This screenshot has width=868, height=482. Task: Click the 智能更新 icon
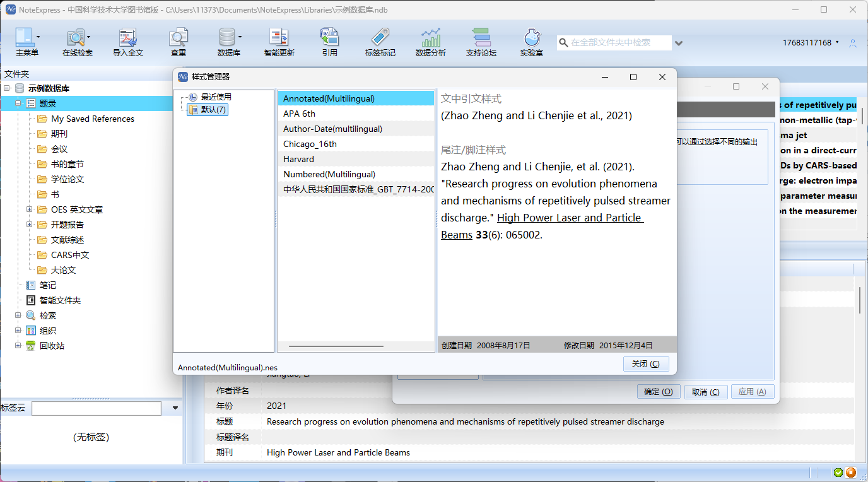pyautogui.click(x=279, y=37)
